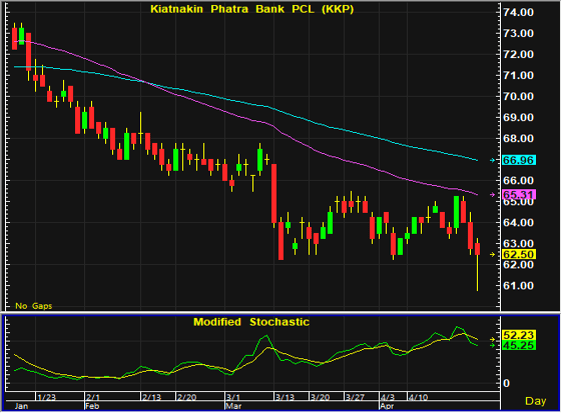Click the 3/1 date marker
The width and height of the screenshot is (562, 413).
(x=233, y=397)
